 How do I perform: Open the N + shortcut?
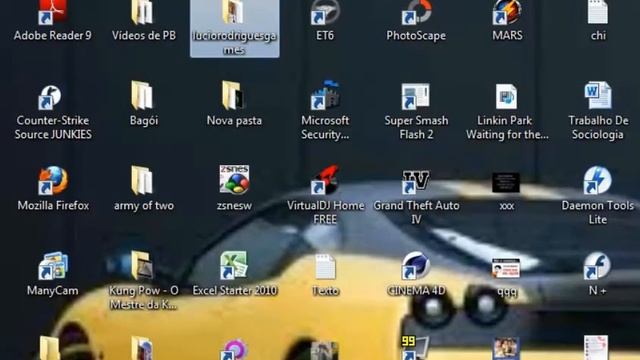pos(598,274)
